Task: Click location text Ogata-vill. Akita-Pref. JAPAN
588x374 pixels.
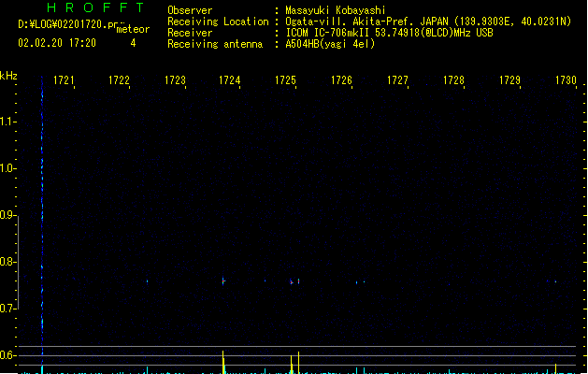Action: tap(366, 22)
